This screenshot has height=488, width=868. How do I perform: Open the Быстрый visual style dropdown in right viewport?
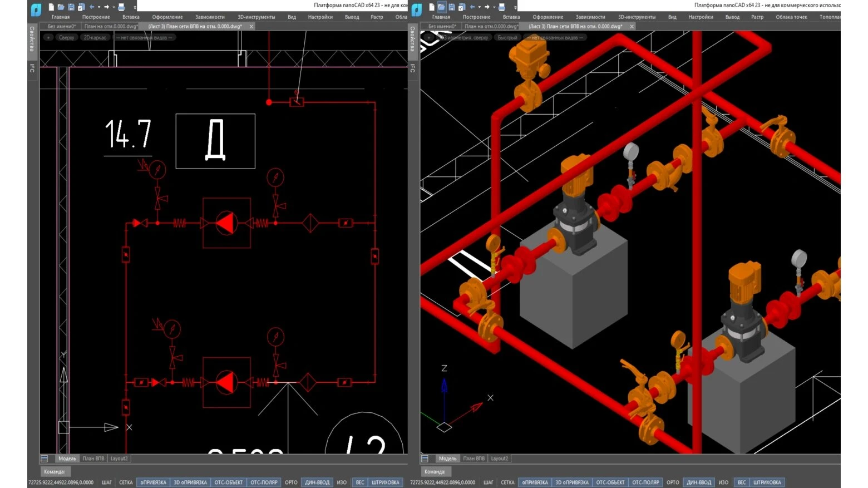(507, 38)
